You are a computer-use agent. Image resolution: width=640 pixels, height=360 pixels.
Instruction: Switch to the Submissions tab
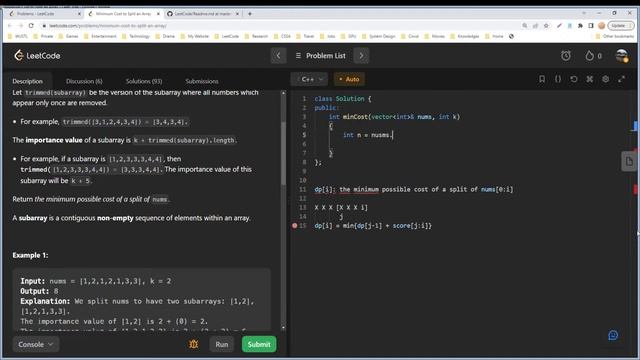coord(202,81)
